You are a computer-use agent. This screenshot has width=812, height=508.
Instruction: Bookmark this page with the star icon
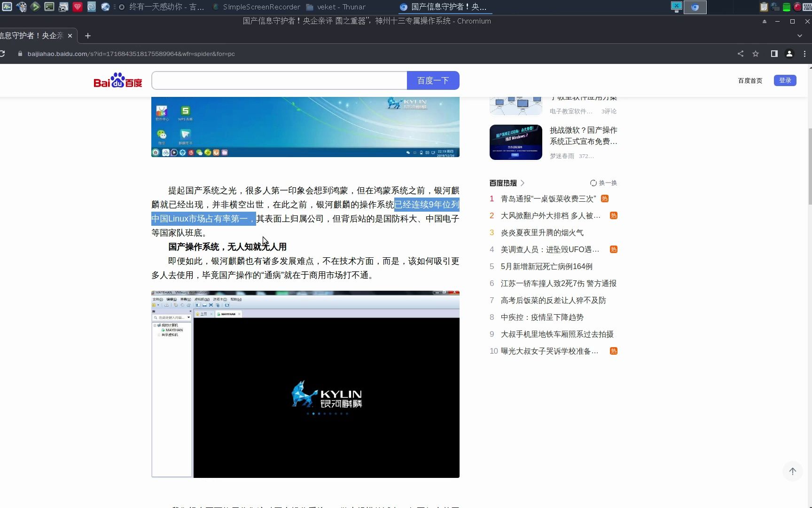(756, 54)
